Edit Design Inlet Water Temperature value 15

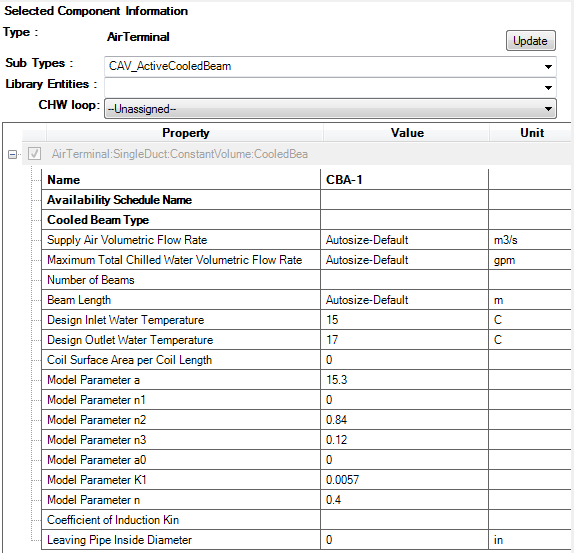404,320
